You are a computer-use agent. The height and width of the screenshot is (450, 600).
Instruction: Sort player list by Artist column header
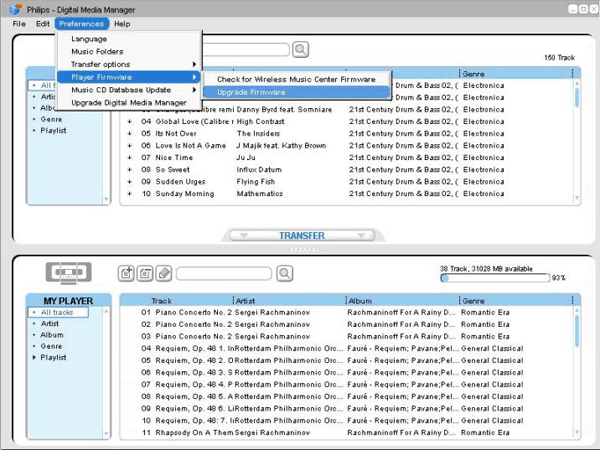[245, 301]
